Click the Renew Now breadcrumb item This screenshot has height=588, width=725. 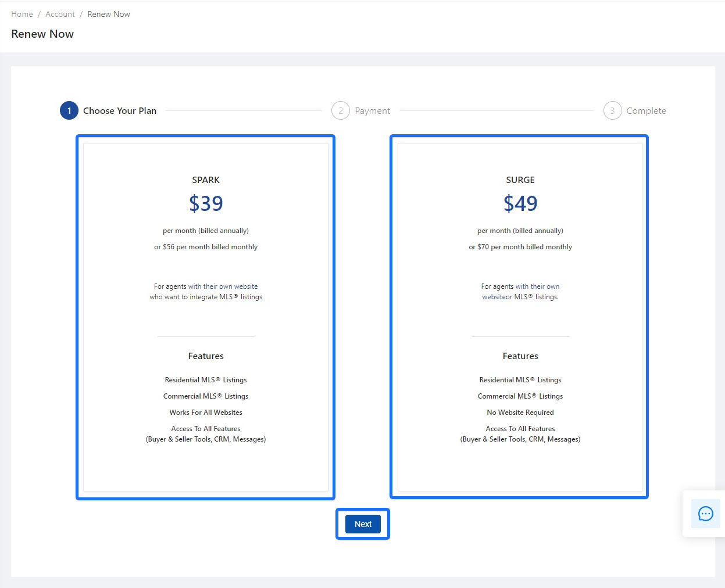click(109, 14)
